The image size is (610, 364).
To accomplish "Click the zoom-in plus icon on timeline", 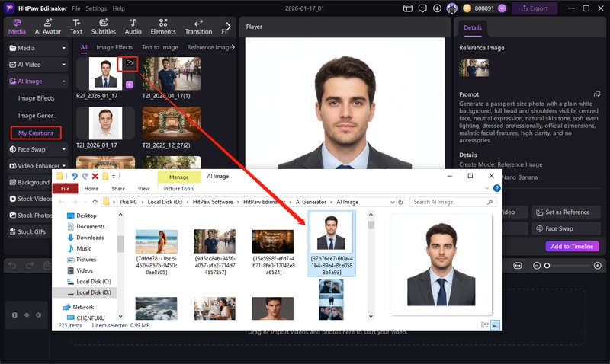I will (x=599, y=265).
